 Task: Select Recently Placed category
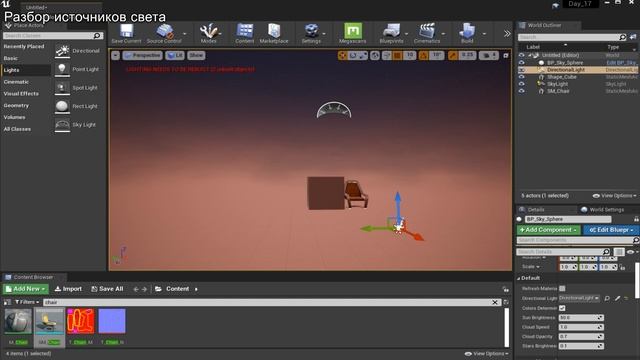coord(24,47)
